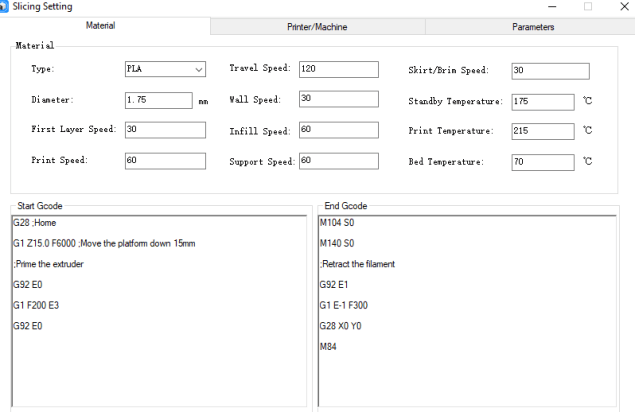The image size is (635, 412).
Task: Click the Slicing Setting app icon
Action: (x=8, y=7)
